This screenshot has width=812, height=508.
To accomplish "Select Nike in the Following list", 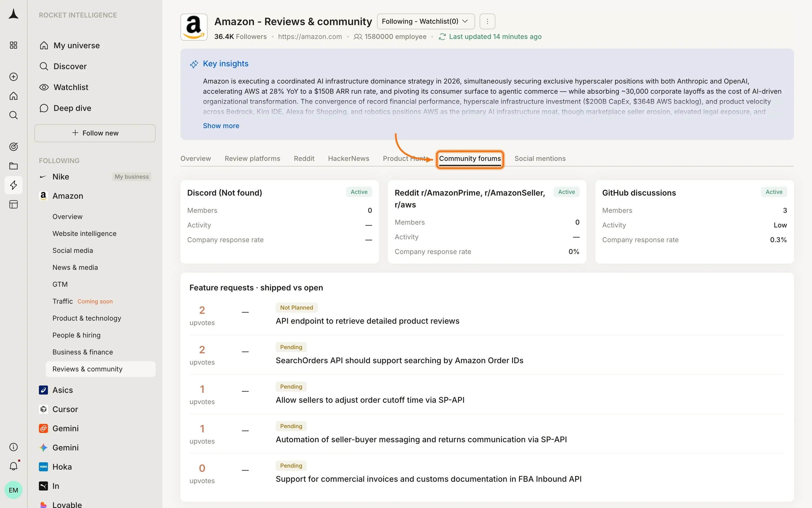I will pyautogui.click(x=60, y=177).
